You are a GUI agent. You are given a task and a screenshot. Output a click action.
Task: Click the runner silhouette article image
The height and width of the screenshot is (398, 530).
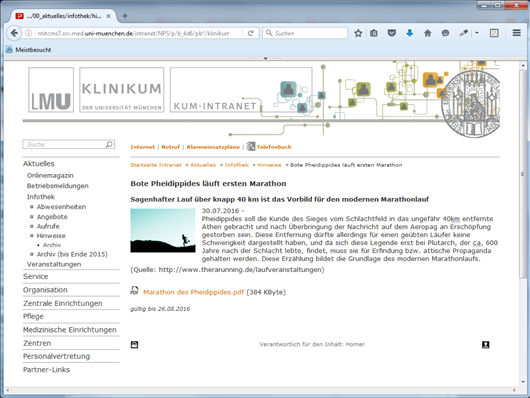coord(163,231)
